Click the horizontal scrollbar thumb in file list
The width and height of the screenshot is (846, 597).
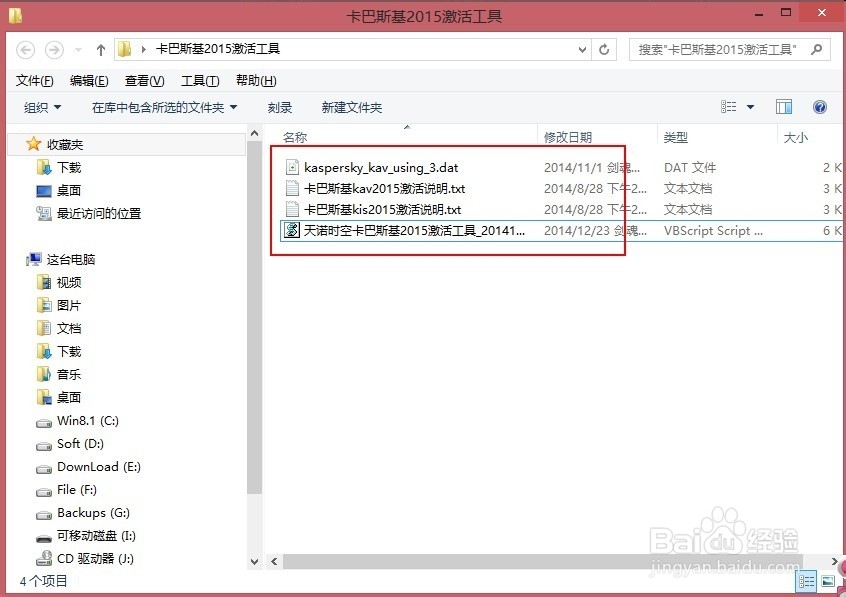coord(543,561)
